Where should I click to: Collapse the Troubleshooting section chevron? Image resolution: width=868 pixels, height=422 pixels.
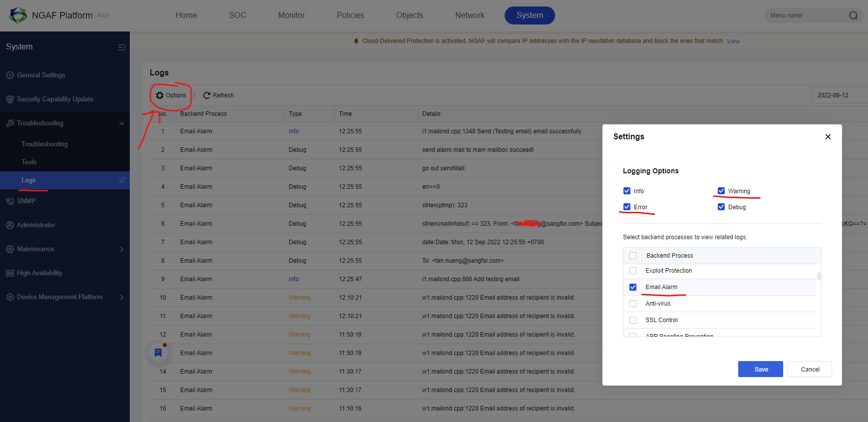122,123
